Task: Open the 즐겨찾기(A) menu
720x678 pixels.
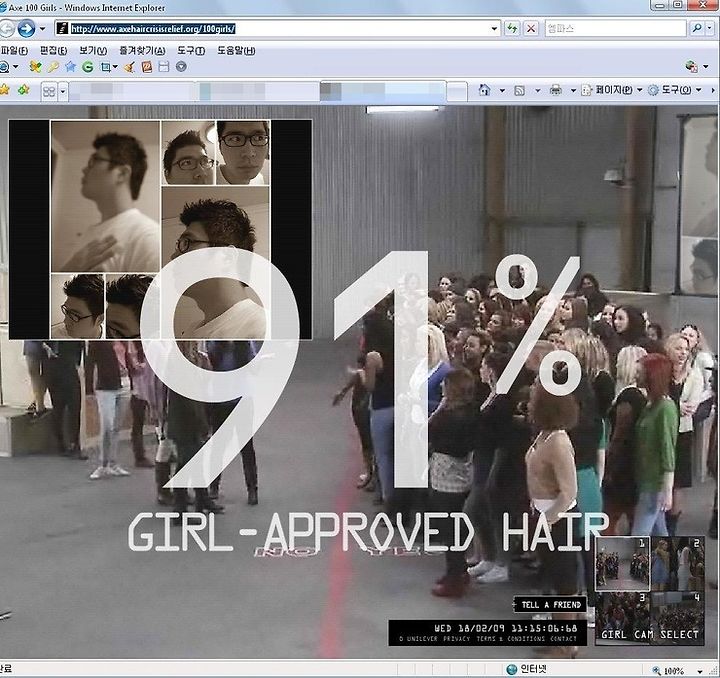Action: pyautogui.click(x=142, y=50)
